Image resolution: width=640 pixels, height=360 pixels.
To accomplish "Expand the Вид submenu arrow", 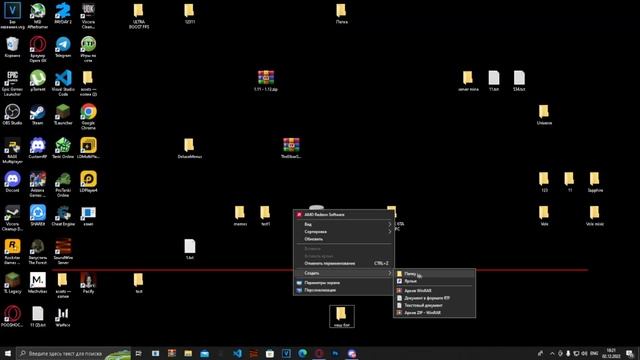I will coord(389,224).
